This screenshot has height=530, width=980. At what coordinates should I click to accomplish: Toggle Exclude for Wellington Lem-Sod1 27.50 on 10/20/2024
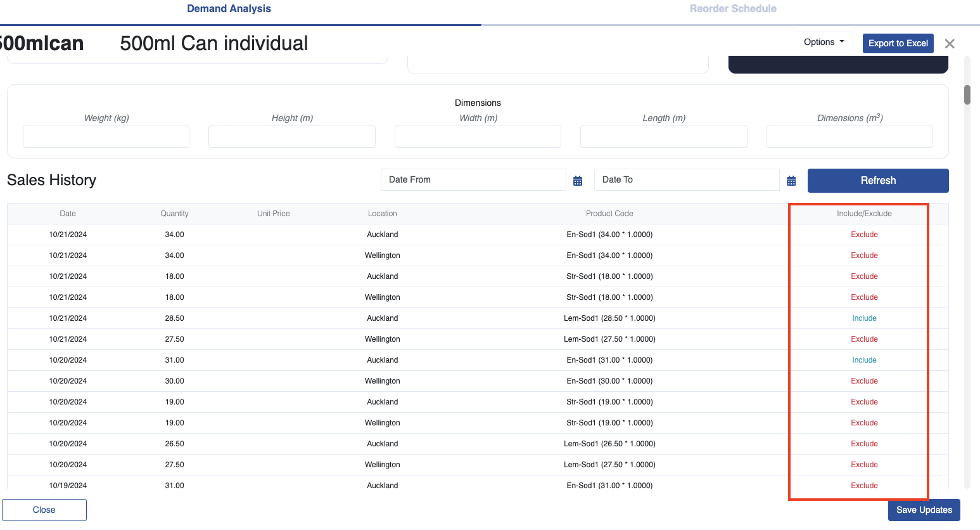pos(864,465)
